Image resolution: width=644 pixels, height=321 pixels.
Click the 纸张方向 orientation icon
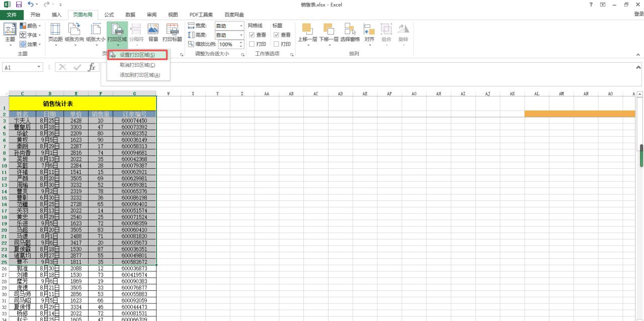point(74,29)
